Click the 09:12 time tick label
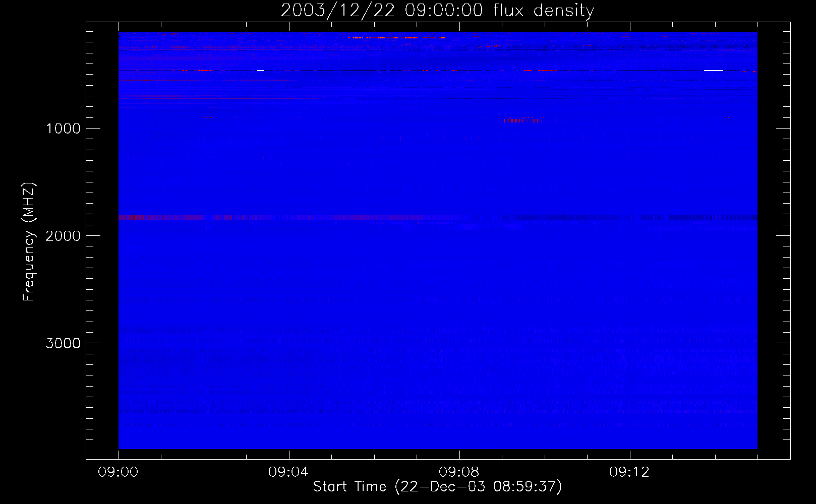Image resolution: width=816 pixels, height=504 pixels. (x=629, y=472)
